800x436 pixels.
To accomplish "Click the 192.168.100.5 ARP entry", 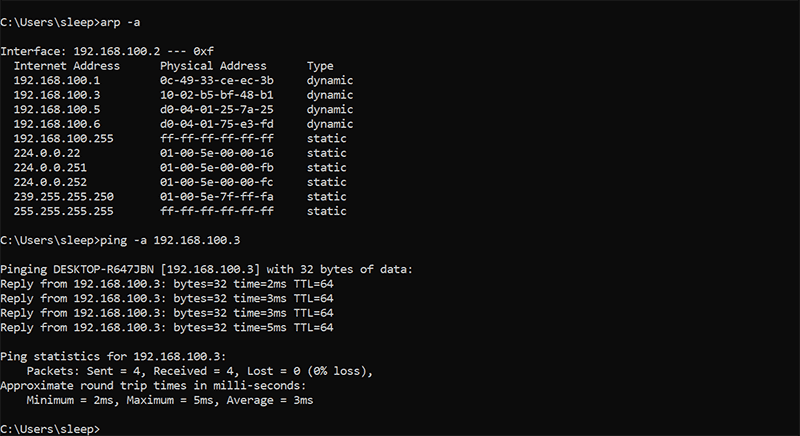I will (x=57, y=109).
